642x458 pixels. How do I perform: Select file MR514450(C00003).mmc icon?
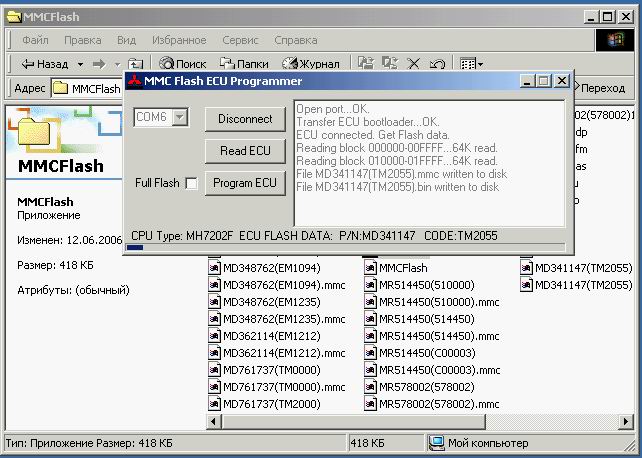(370, 370)
